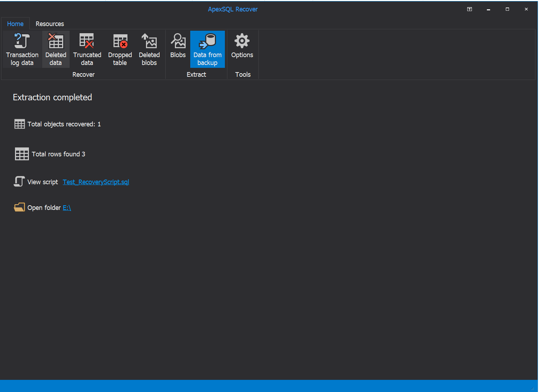Screen dimensions: 539x392
Task: Click the View script icon
Action: click(19, 181)
